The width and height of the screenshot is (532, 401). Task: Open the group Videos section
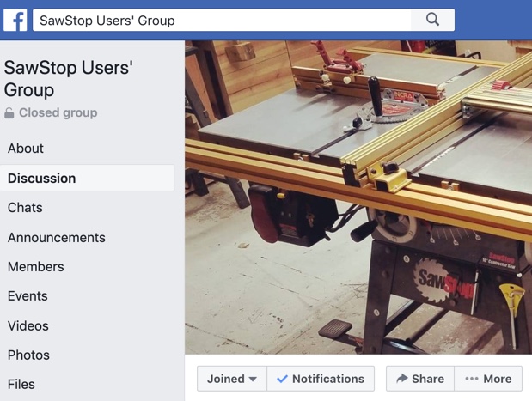coord(28,325)
